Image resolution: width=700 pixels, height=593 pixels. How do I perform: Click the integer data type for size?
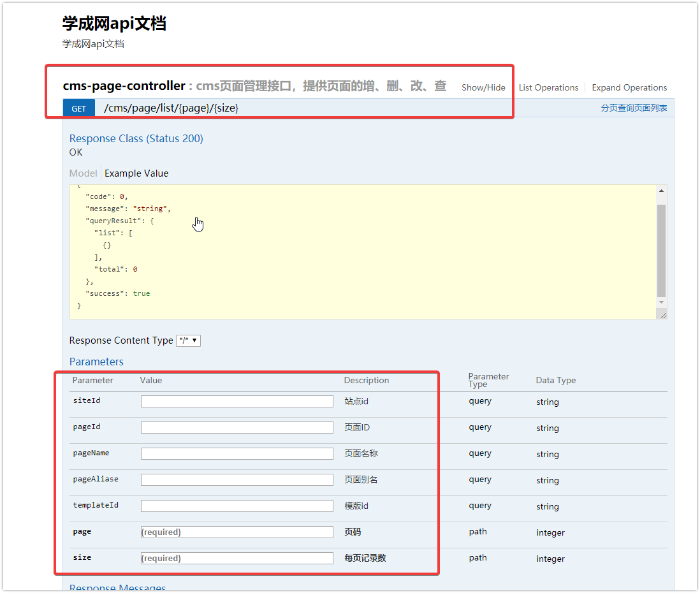point(550,559)
